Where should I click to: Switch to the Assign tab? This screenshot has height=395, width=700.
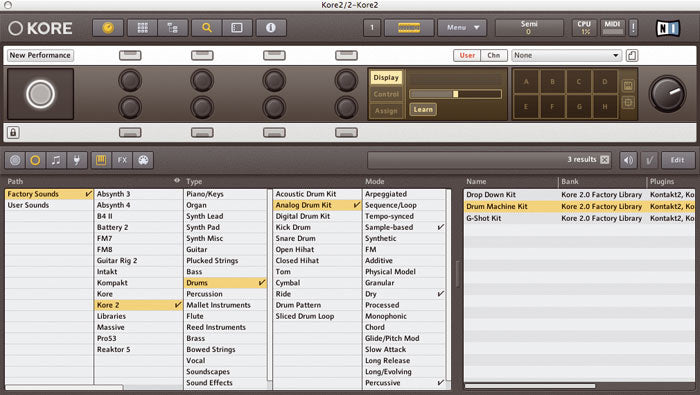click(x=386, y=111)
